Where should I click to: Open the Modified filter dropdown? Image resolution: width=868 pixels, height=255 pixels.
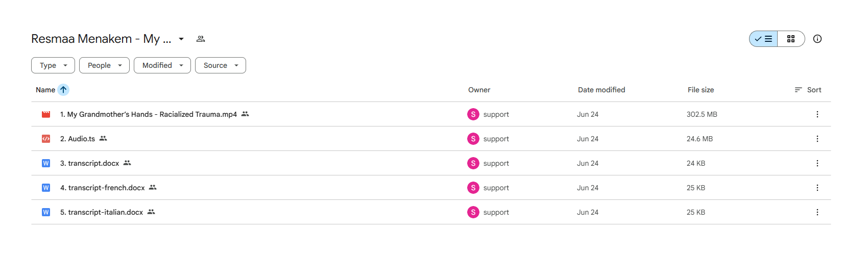(162, 65)
